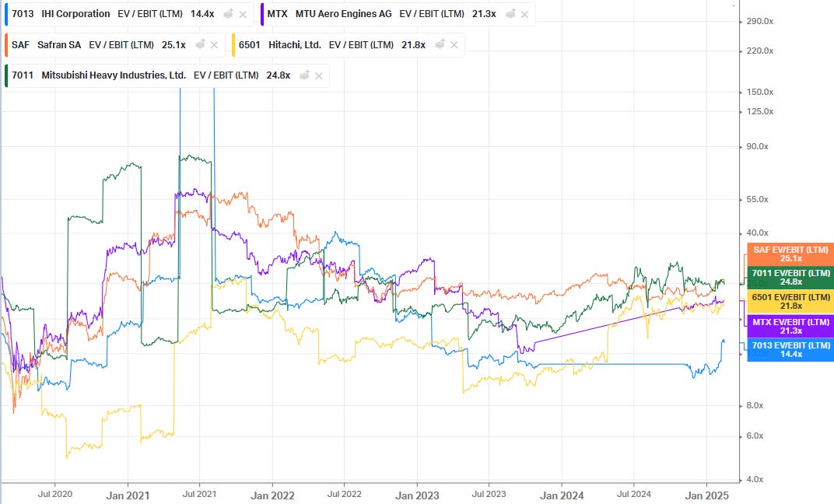834x504 pixels.
Task: Click the blue 7013 EV/EBIT 14.4x axis tag
Action: [790, 350]
